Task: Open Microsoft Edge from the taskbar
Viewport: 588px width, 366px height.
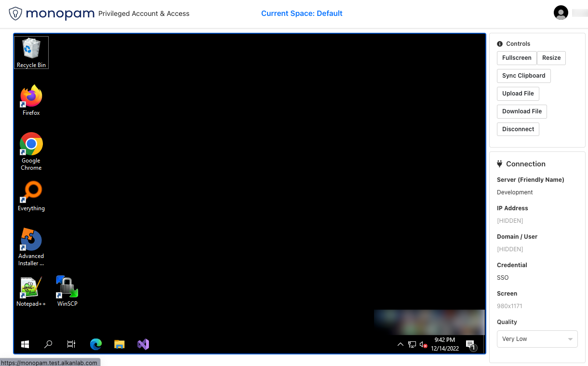Action: tap(96, 344)
